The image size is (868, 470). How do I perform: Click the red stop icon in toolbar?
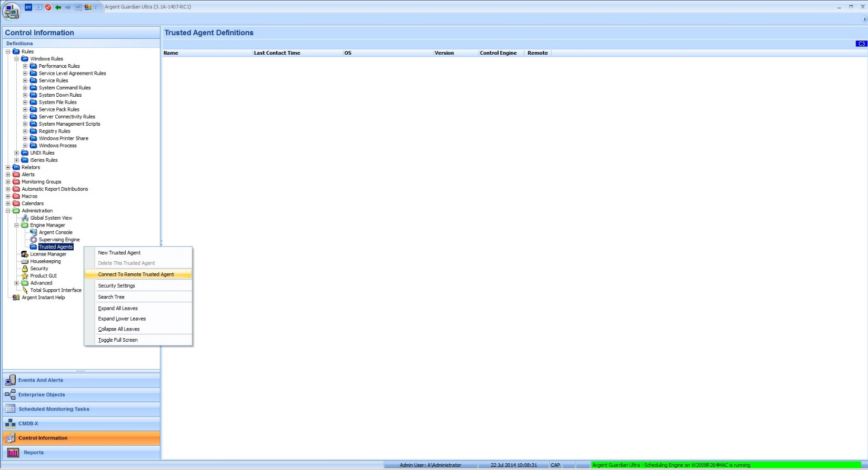point(48,7)
